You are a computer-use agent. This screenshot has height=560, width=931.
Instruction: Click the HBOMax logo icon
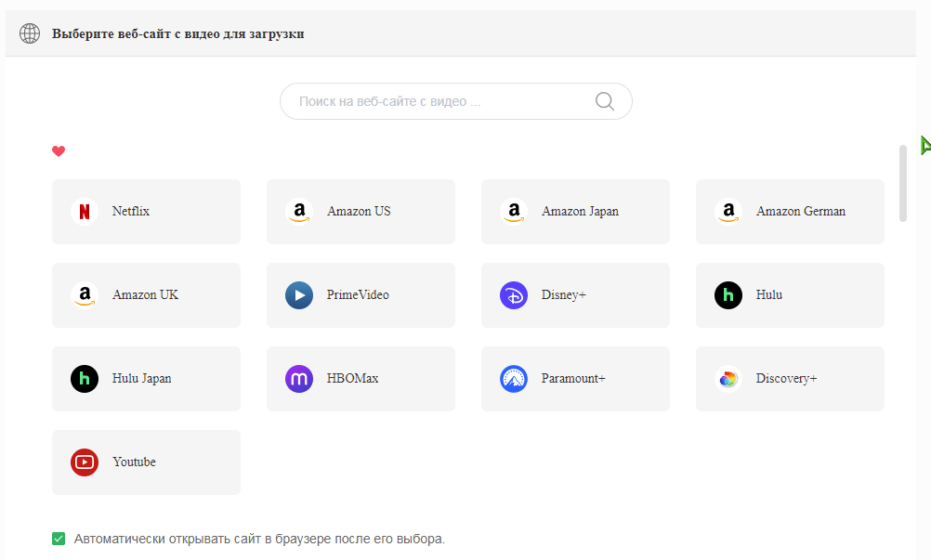tap(299, 379)
